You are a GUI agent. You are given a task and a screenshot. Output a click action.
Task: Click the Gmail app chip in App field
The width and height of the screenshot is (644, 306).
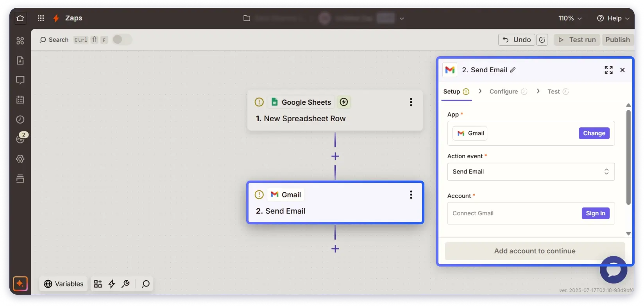pos(470,133)
